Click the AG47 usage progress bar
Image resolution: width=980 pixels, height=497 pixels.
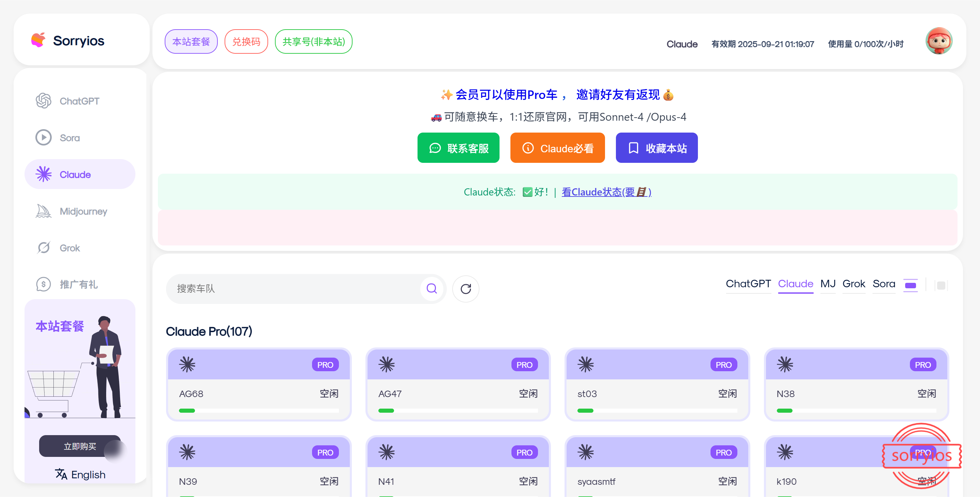pos(458,410)
